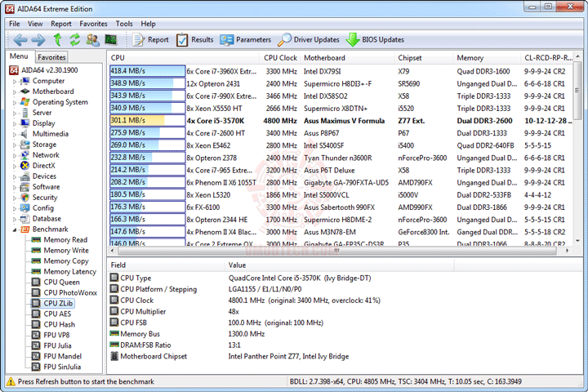Expand the Motherboard tree node arrow
588x392 pixels.
pyautogui.click(x=15, y=92)
